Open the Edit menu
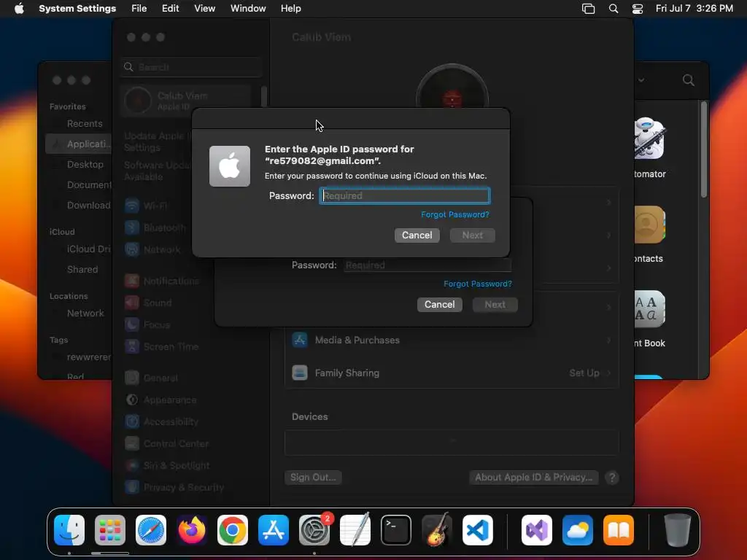 170,9
